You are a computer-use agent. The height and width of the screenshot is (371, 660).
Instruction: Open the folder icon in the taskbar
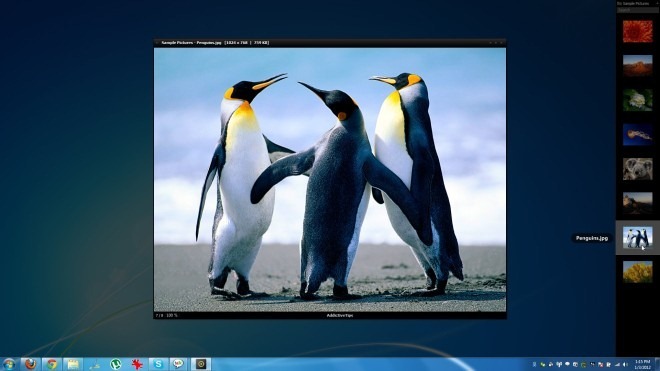tap(73, 364)
